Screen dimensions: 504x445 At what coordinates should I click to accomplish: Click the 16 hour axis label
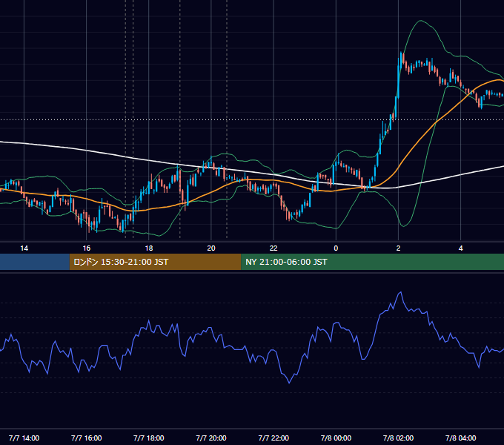click(87, 248)
